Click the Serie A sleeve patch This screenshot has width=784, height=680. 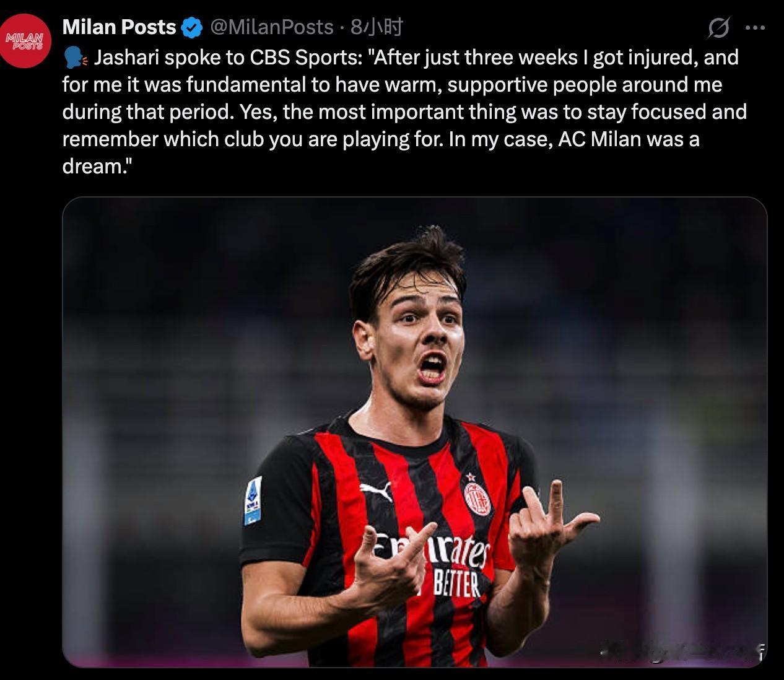[x=253, y=500]
